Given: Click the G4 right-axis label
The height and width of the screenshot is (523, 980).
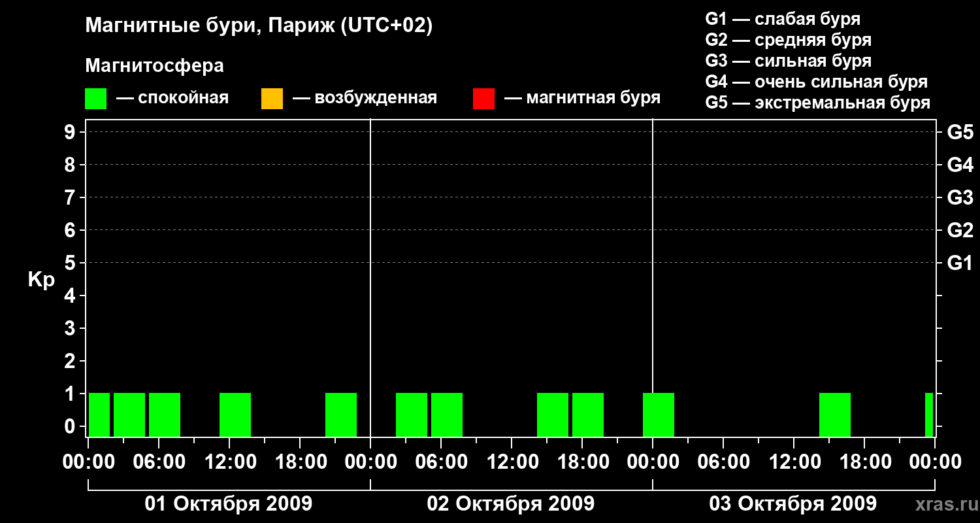Looking at the screenshot, I should [960, 165].
